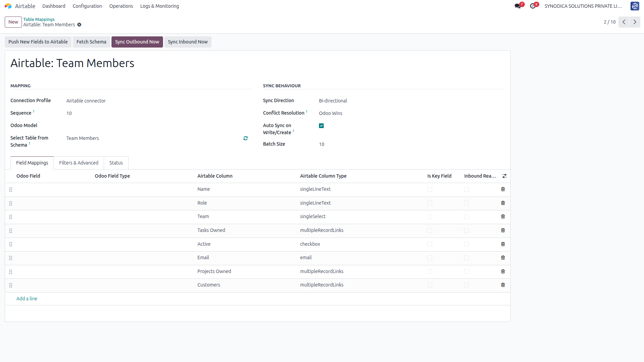Toggle Is Key Field for Team row
Screen dimensions: 644x362
tap(430, 217)
